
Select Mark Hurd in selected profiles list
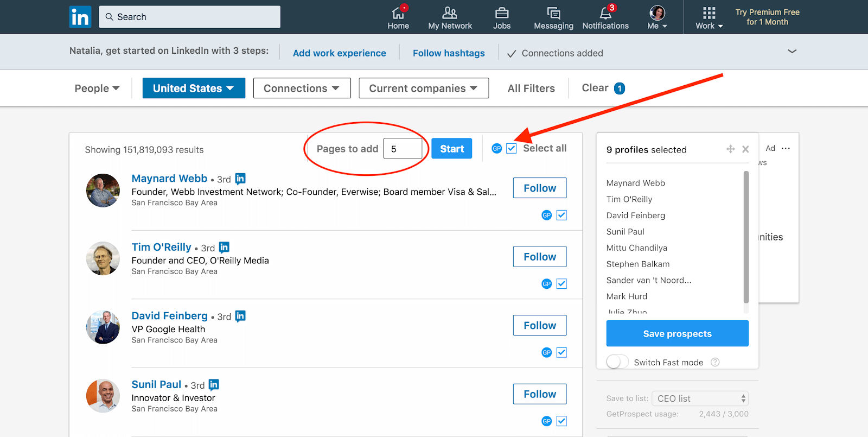click(x=627, y=296)
